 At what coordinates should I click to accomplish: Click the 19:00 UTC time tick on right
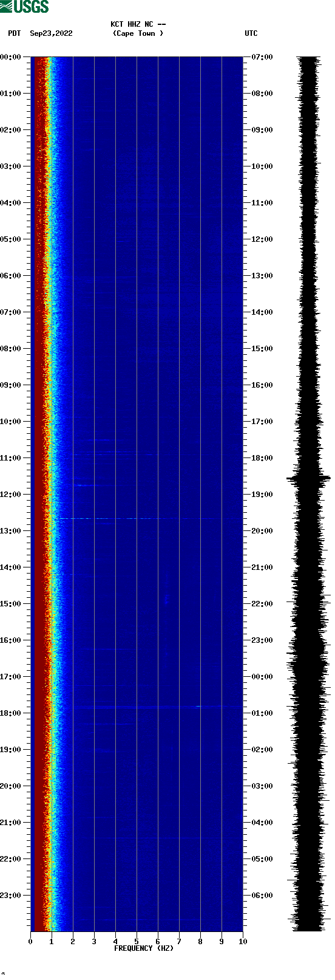[262, 495]
